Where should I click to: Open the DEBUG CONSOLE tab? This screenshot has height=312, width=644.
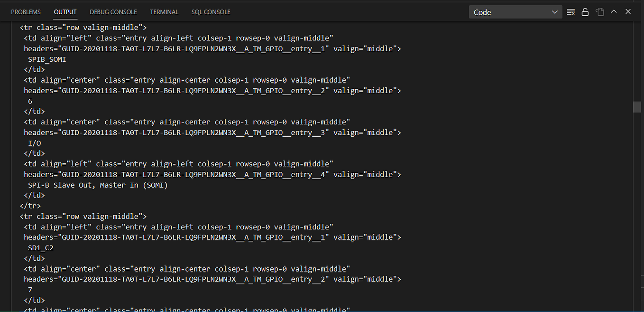[113, 12]
